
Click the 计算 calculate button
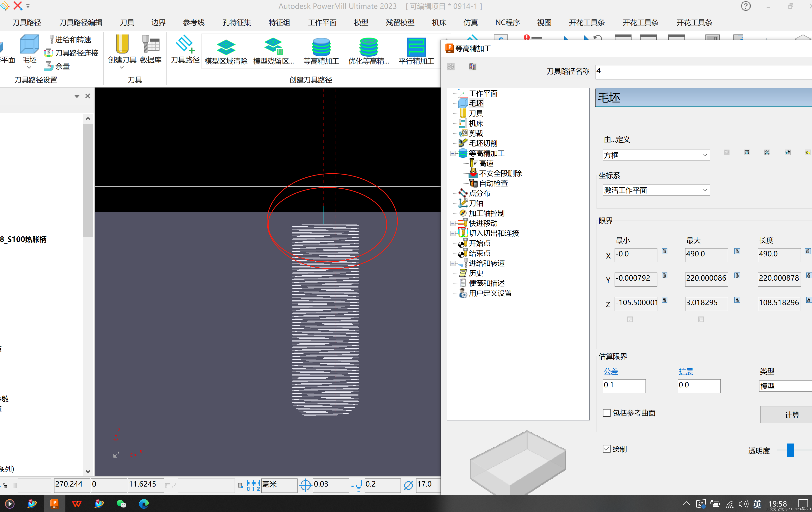click(x=786, y=414)
